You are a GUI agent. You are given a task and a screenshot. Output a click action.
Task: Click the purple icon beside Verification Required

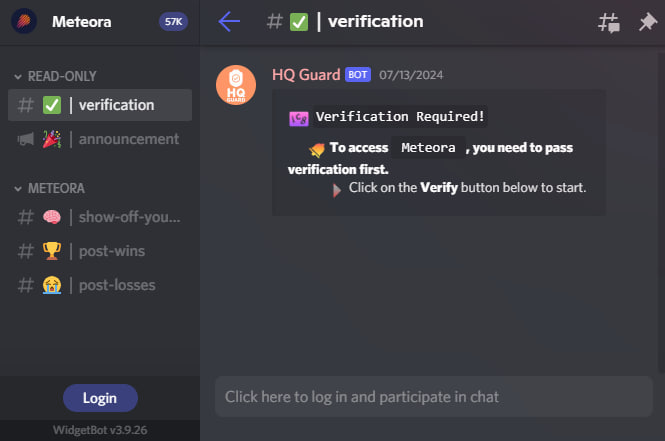(x=299, y=119)
